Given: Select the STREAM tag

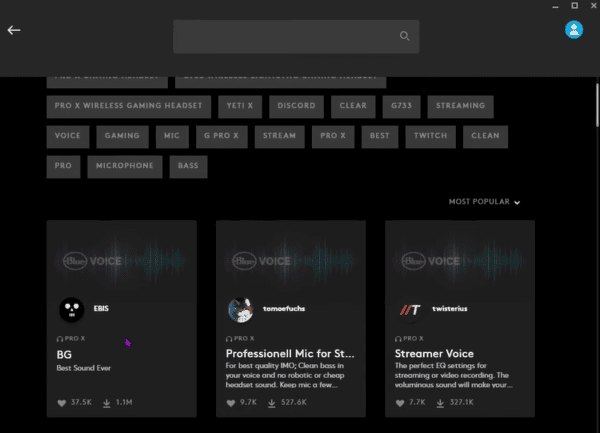Looking at the screenshot, I should 279,137.
